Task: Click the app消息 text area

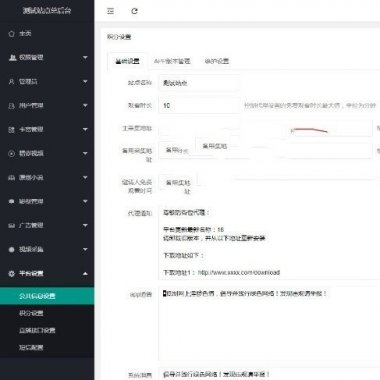Action: 269,323
